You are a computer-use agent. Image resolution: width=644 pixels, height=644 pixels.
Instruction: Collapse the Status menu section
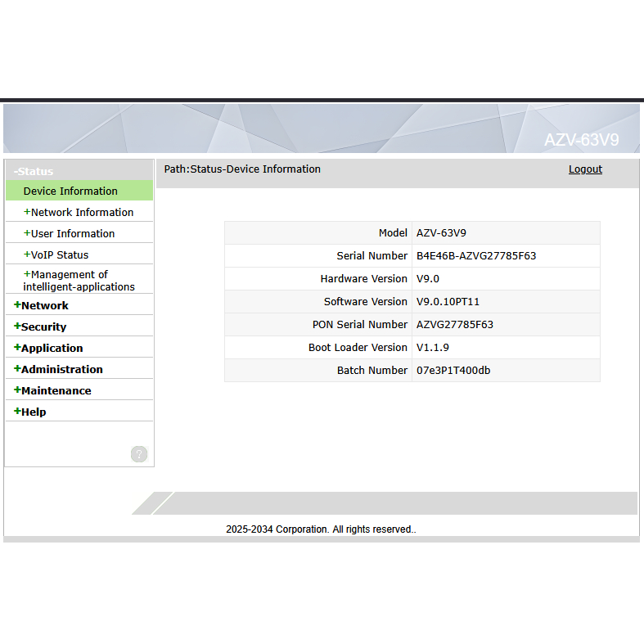(x=34, y=171)
